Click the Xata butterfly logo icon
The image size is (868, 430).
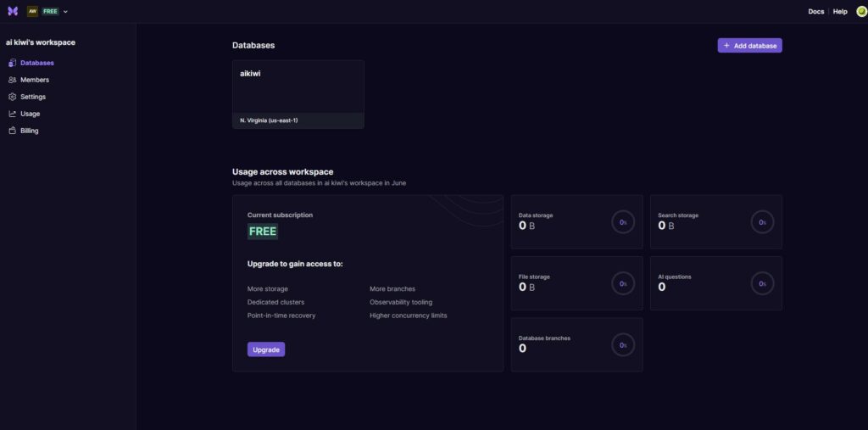click(13, 11)
